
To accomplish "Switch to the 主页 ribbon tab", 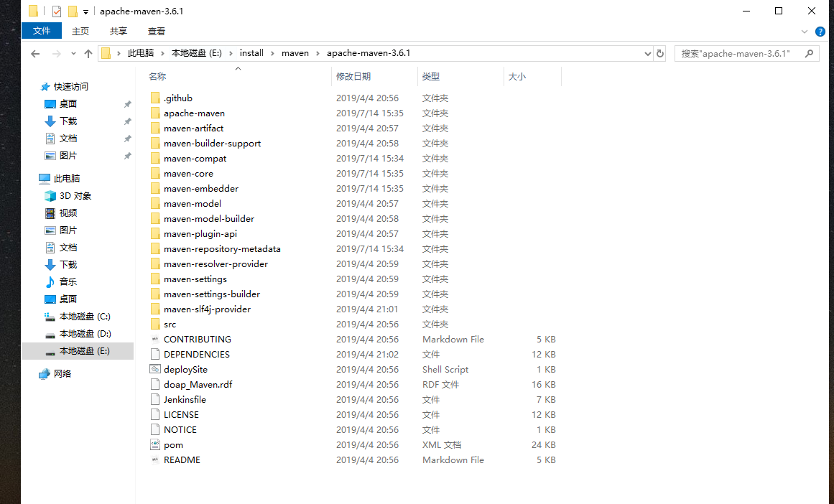I will [80, 32].
